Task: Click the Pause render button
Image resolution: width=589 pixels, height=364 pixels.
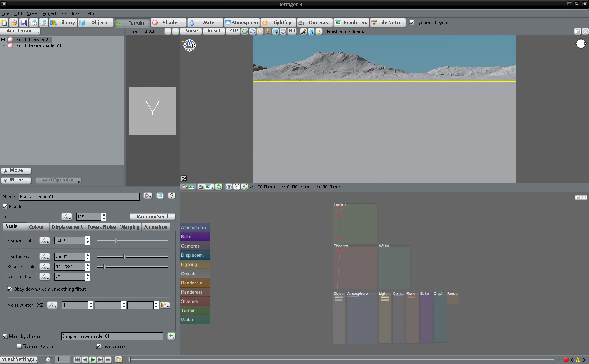Action: (191, 31)
